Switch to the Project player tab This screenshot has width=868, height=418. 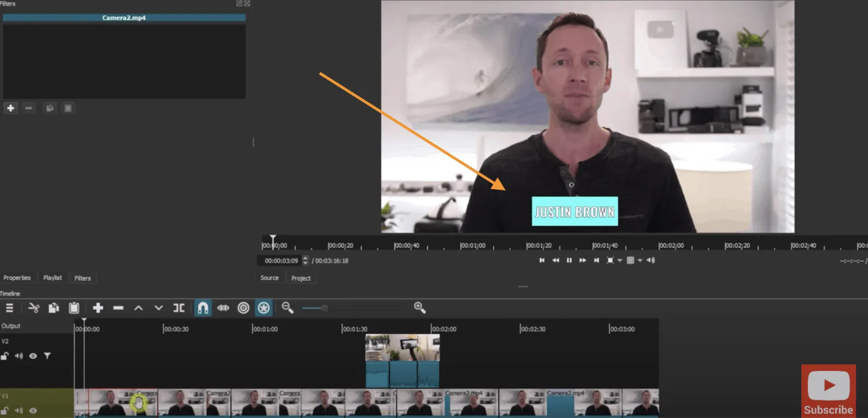(x=301, y=278)
